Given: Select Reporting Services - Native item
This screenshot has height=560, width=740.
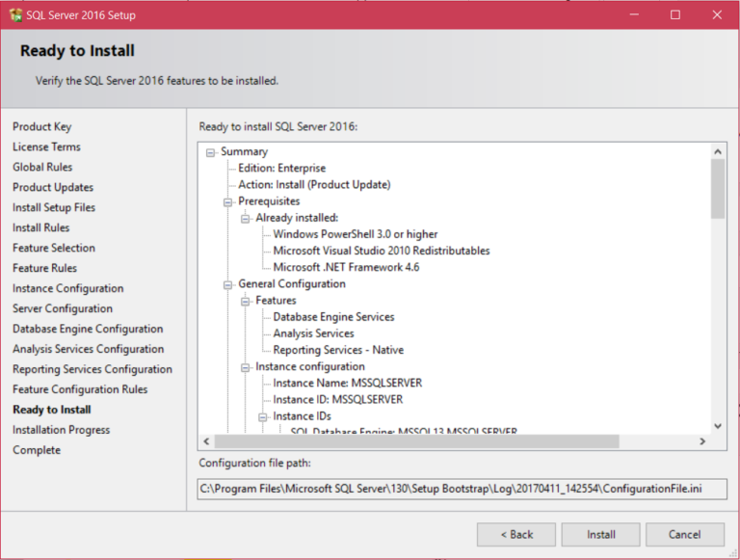Looking at the screenshot, I should [x=338, y=350].
